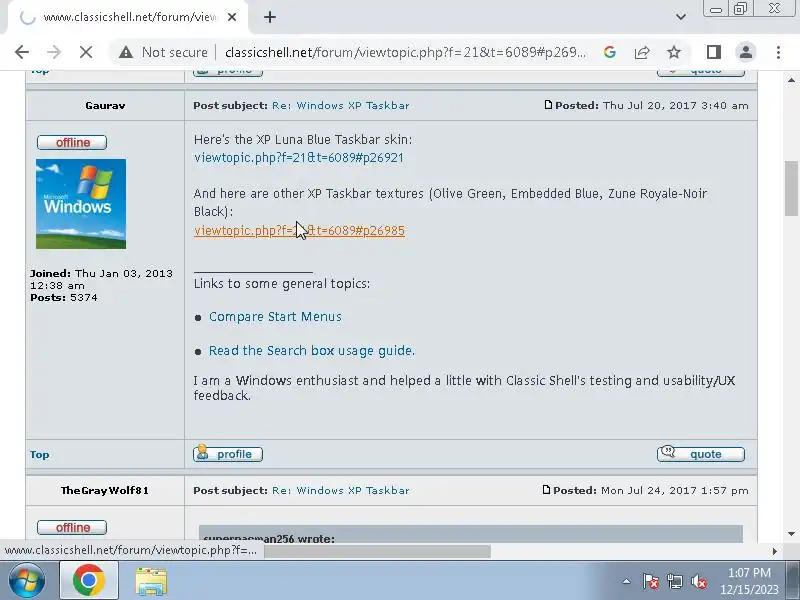Open File Explorer from the taskbar

pos(151,581)
